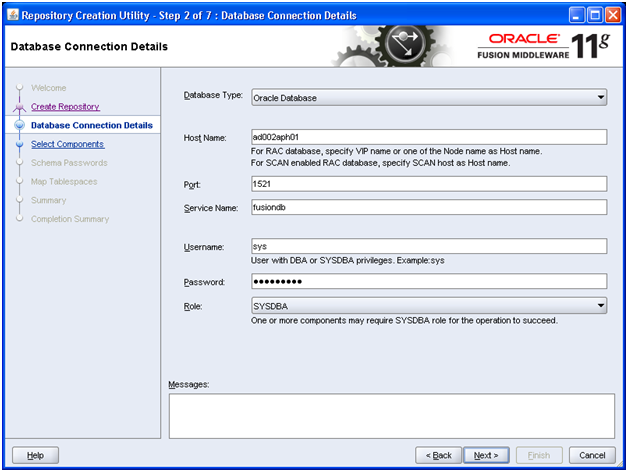Click the Finish button
628x472 pixels.
[x=539, y=456]
